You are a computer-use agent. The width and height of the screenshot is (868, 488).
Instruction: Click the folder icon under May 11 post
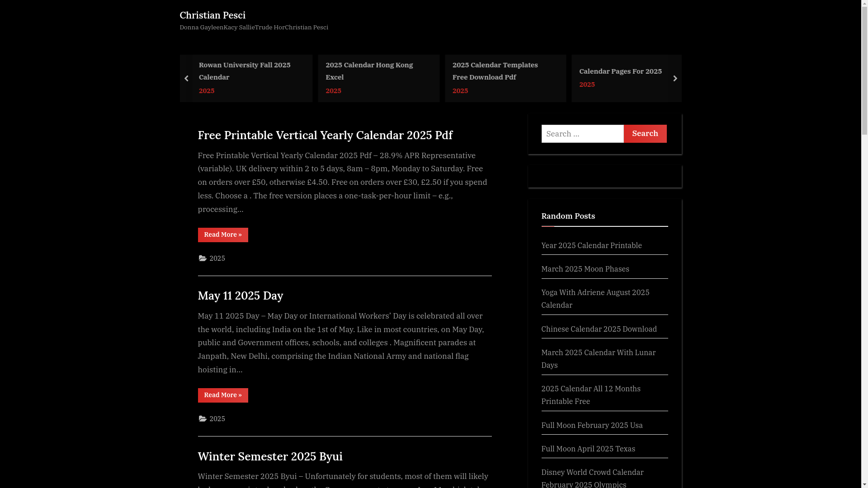pos(203,418)
